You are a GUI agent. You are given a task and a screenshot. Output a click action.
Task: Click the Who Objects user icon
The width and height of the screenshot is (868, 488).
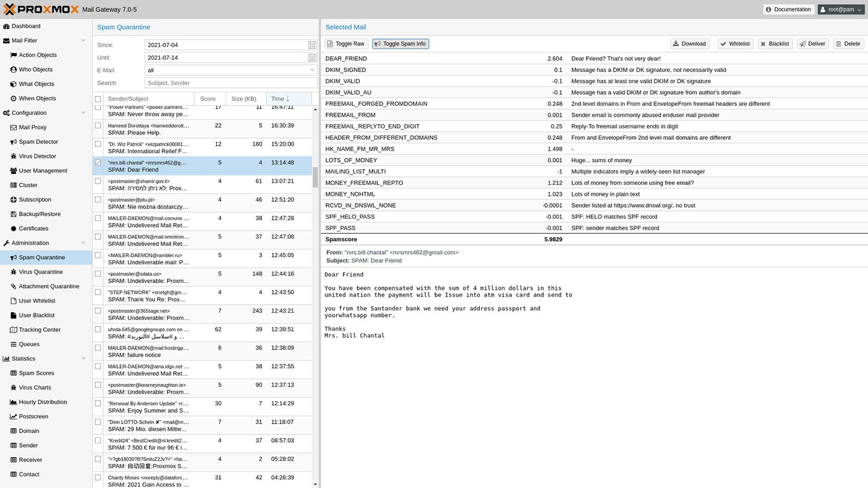pyautogui.click(x=13, y=69)
